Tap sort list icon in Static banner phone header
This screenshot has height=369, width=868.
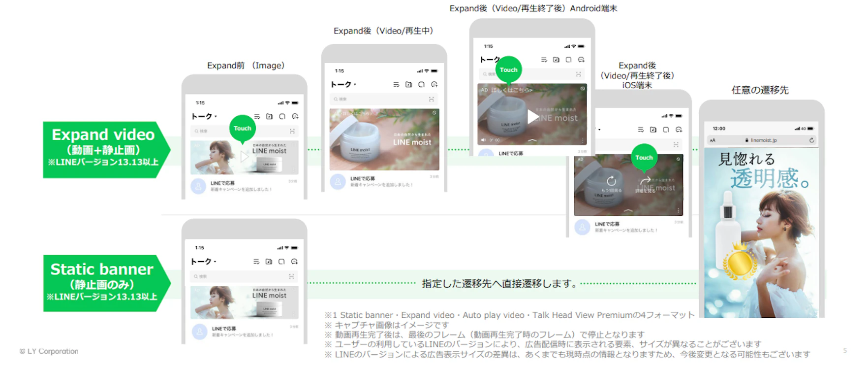pos(256,262)
